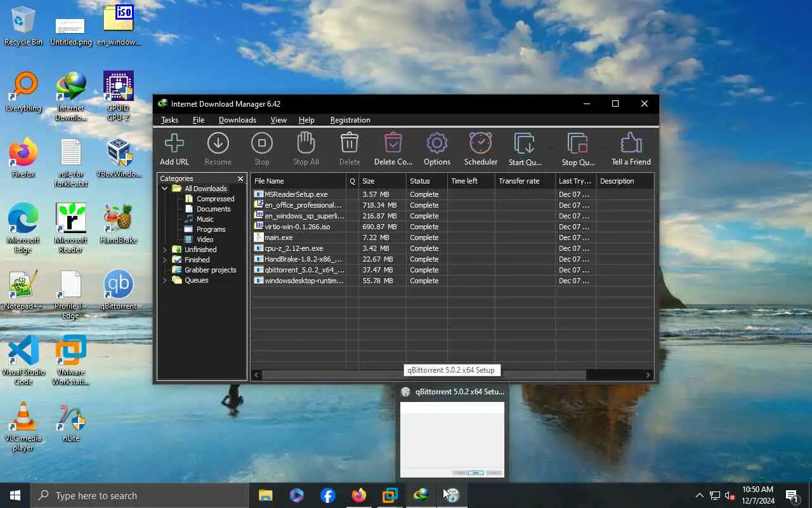The image size is (812, 508).
Task: Select the windowsdesktop-runtime download row
Action: [x=452, y=281]
